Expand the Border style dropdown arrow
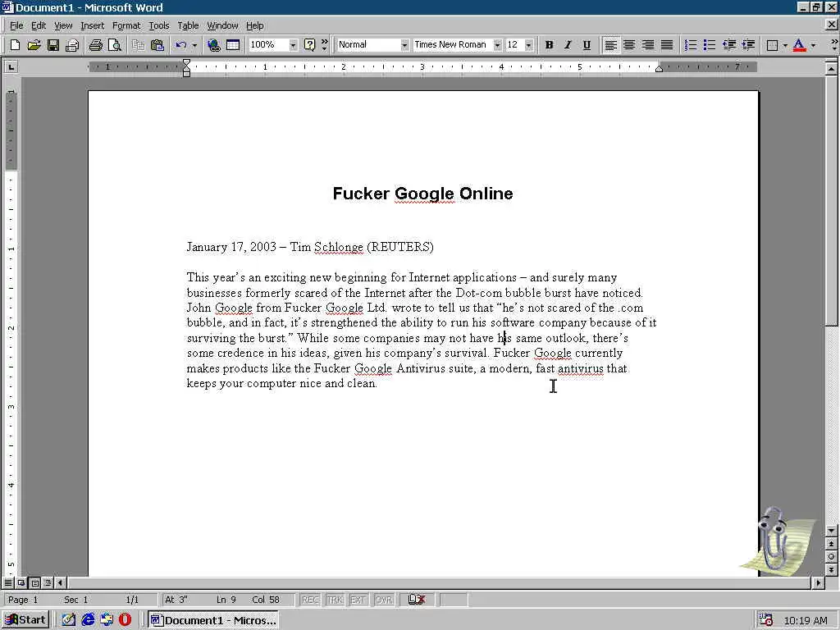Image resolution: width=840 pixels, height=630 pixels. (785, 45)
